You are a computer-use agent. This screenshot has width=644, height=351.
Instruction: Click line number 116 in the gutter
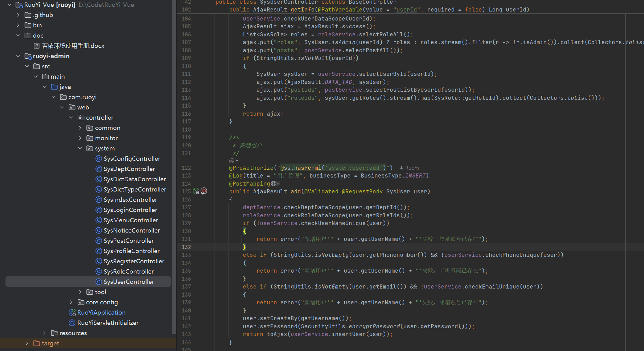click(x=186, y=114)
